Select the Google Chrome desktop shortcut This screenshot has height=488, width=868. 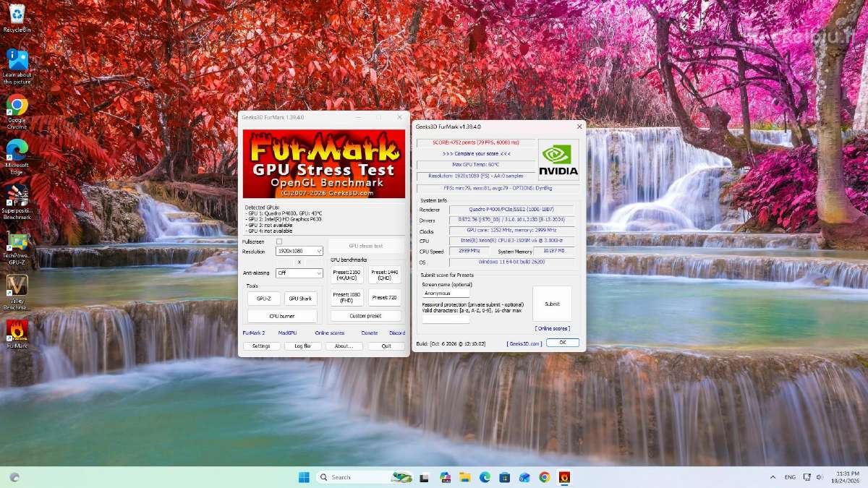point(17,111)
